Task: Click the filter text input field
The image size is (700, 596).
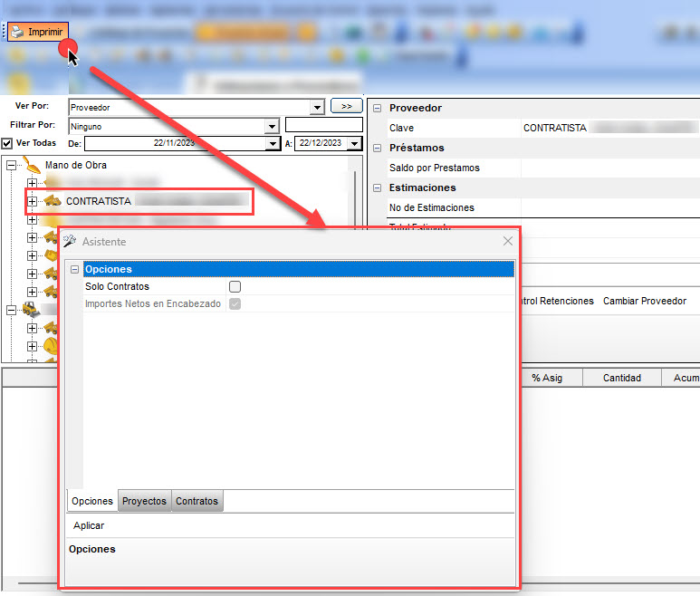Action: 323,126
